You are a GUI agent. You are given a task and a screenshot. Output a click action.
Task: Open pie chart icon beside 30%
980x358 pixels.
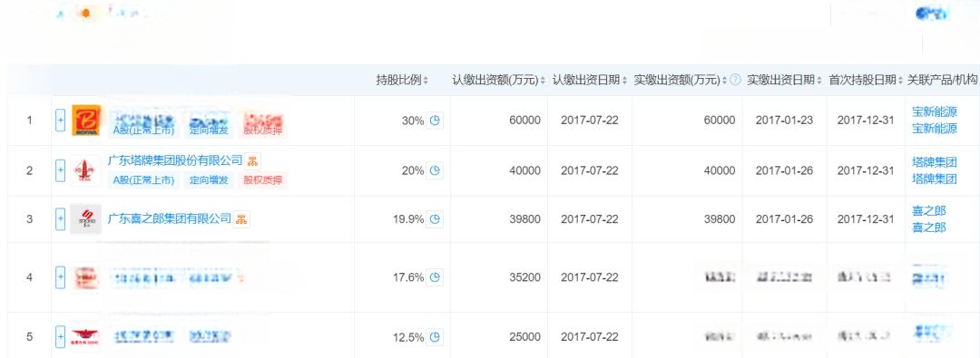tap(435, 120)
